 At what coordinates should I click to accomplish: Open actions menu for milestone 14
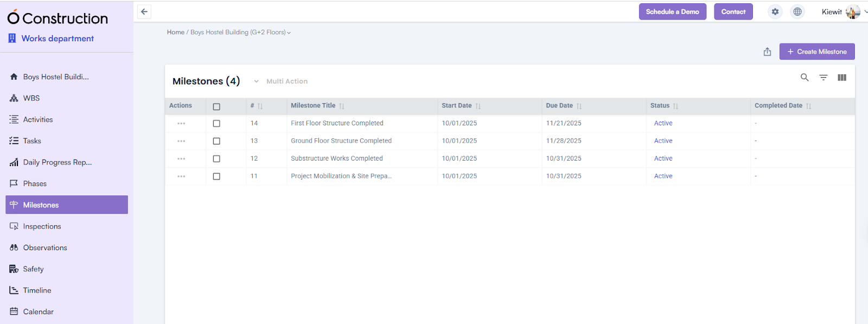(x=181, y=124)
